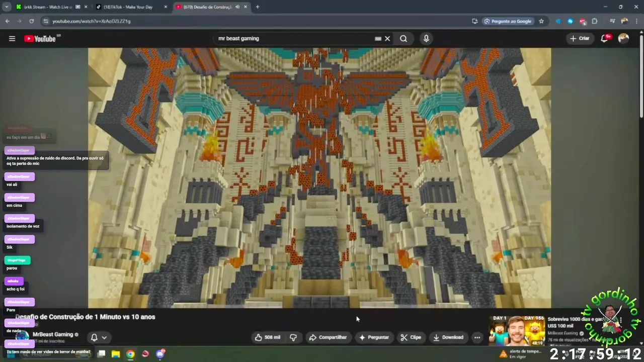644x362 pixels.
Task: Like the video showing 508 mil
Action: tap(267, 337)
